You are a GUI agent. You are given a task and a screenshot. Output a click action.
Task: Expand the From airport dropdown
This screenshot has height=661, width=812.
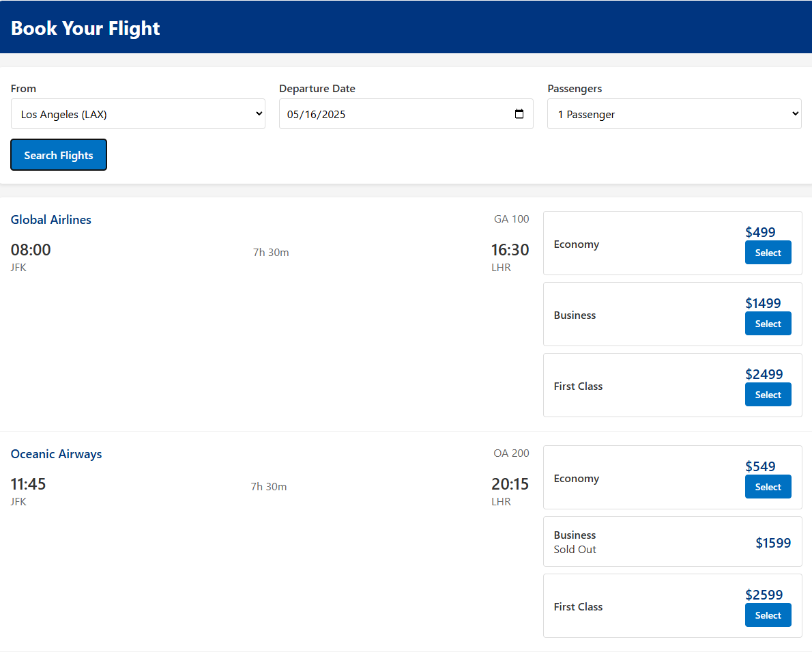click(x=138, y=114)
